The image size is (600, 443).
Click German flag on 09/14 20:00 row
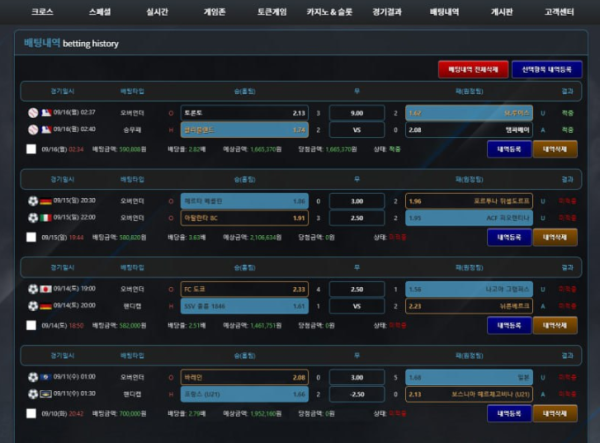point(46,306)
